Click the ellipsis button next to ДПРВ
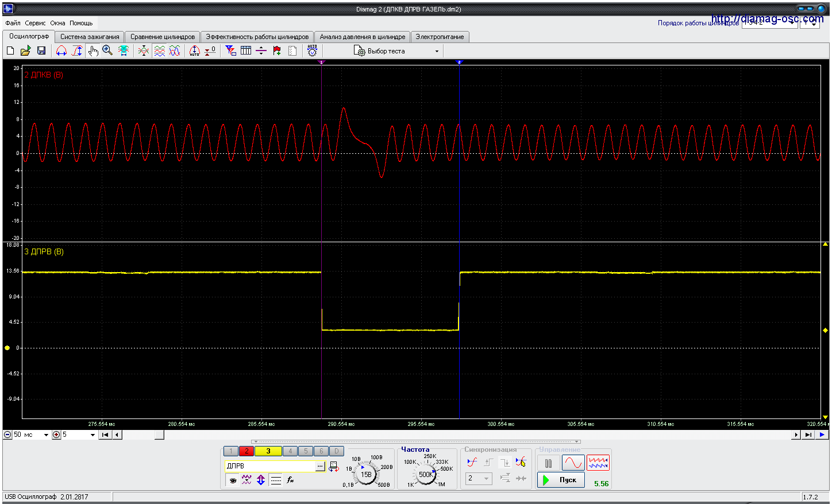 (320, 466)
